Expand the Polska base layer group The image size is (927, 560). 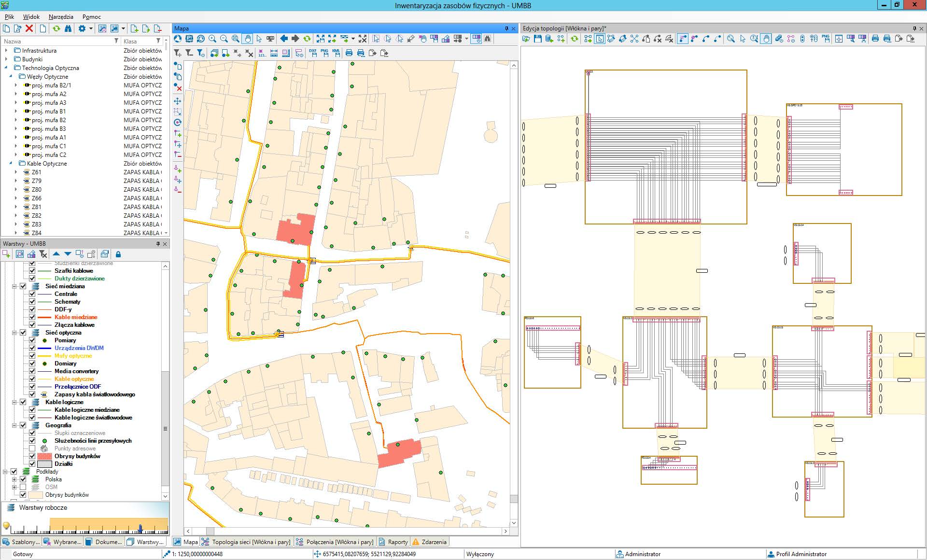click(x=14, y=479)
